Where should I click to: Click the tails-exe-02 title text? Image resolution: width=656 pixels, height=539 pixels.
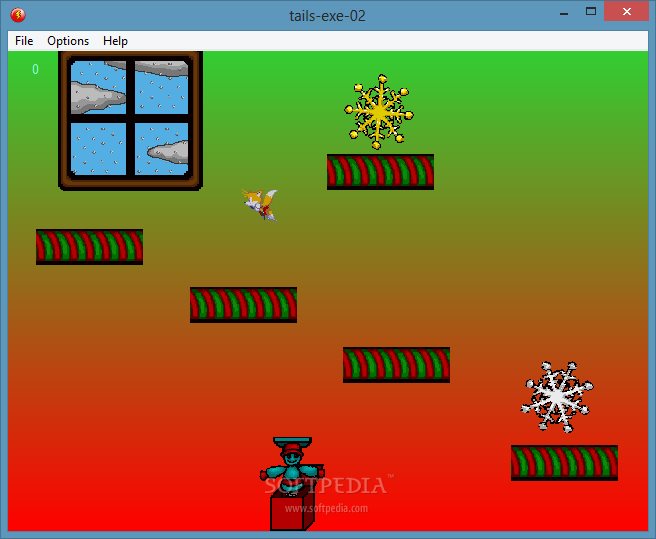pyautogui.click(x=327, y=16)
